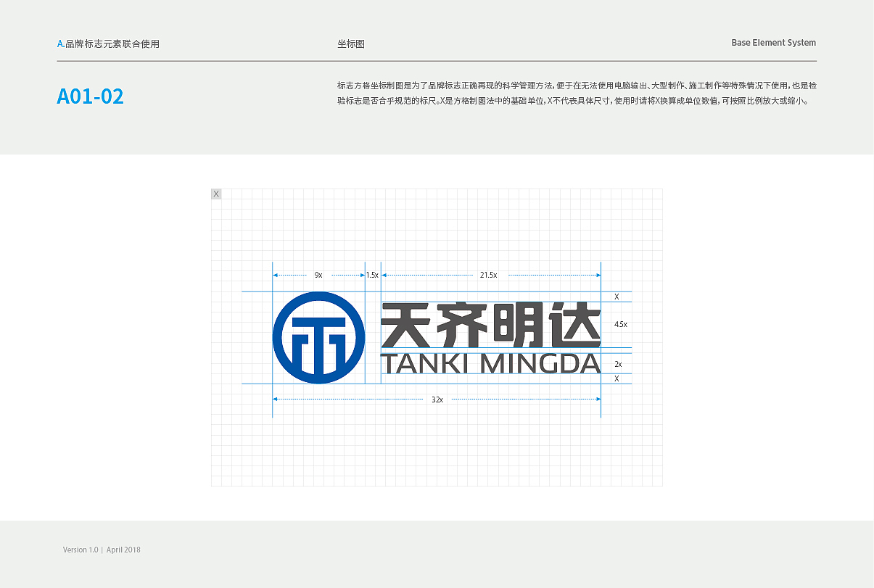Click the '2x' height label
Image resolution: width=874 pixels, height=588 pixels.
pos(618,364)
